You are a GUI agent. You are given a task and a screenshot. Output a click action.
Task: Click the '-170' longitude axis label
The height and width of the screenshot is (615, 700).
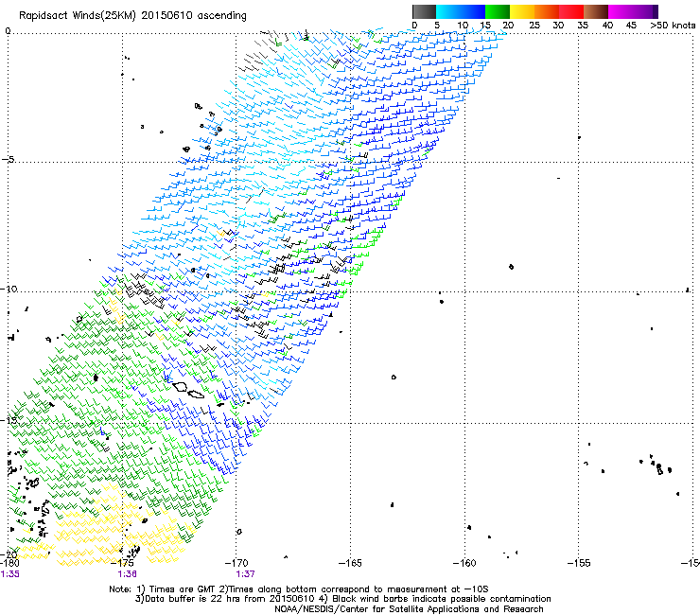[x=236, y=563]
